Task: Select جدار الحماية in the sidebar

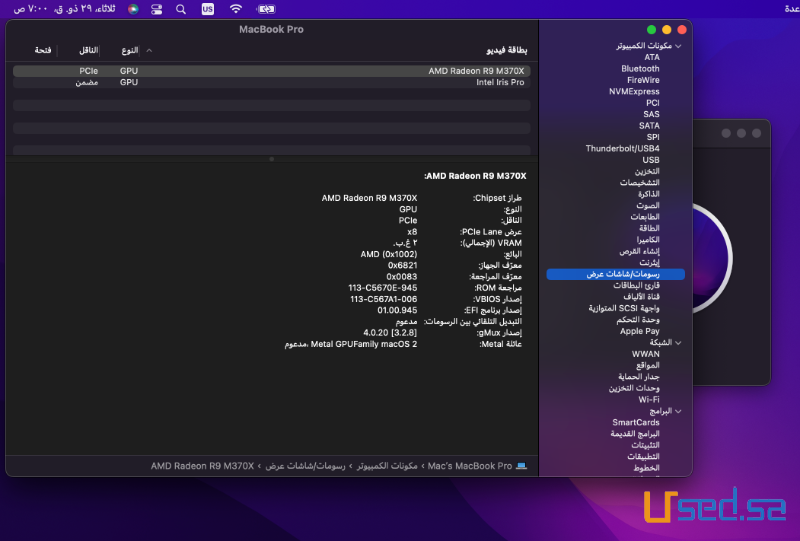Action: pos(639,377)
